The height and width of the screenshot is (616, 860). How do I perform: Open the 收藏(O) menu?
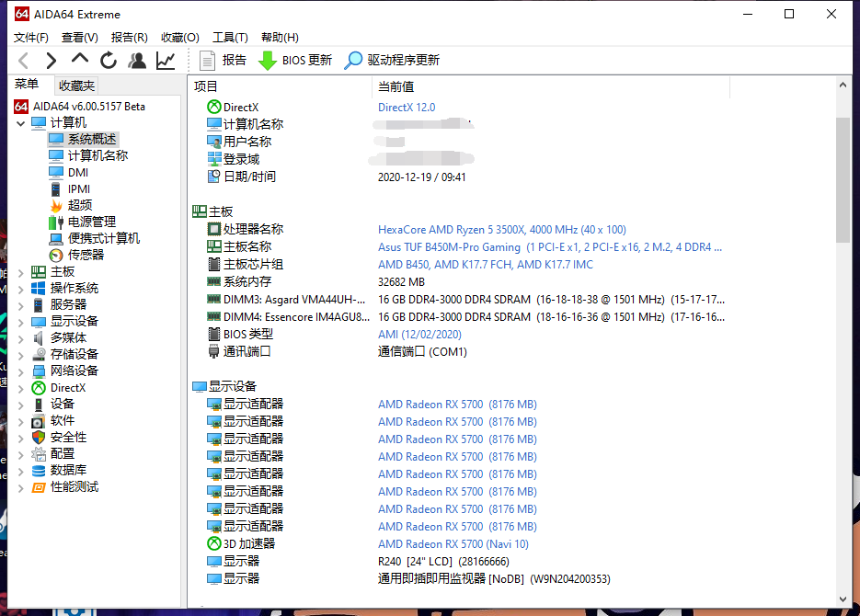tap(180, 38)
